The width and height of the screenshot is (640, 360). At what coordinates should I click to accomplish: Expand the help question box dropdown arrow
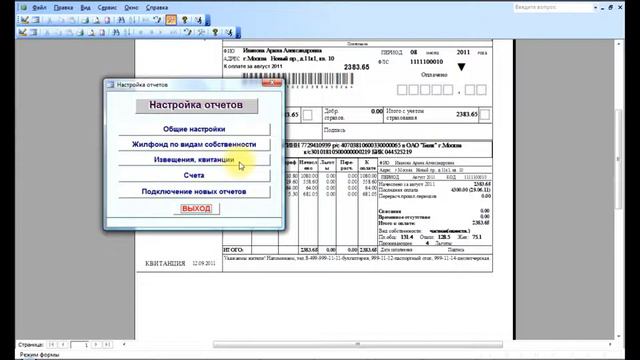pos(596,7)
